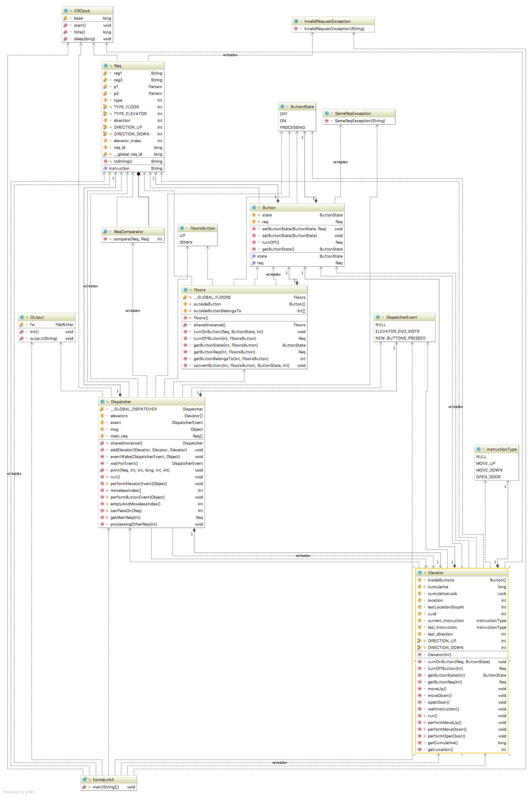
Task: Click the InvalidRequestException exception icon
Action: point(296,21)
